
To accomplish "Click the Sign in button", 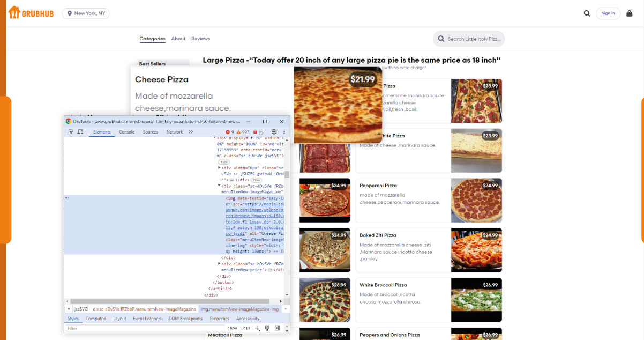I will click(x=608, y=13).
